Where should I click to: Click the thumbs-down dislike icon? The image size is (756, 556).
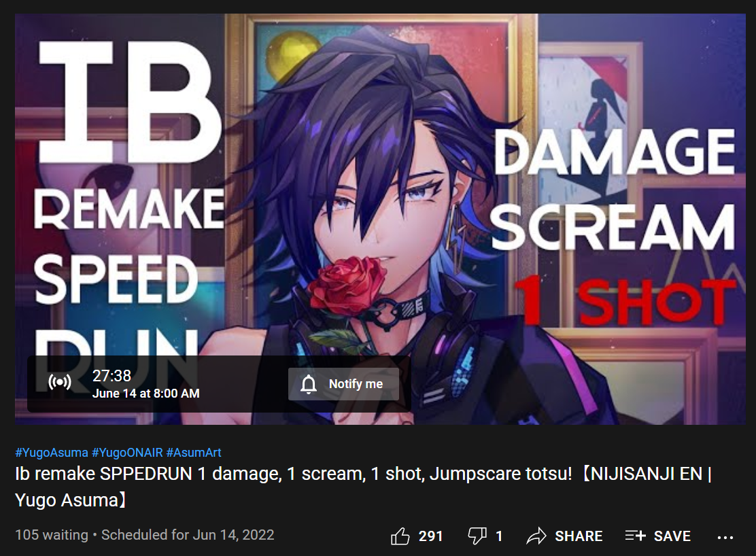(x=477, y=536)
